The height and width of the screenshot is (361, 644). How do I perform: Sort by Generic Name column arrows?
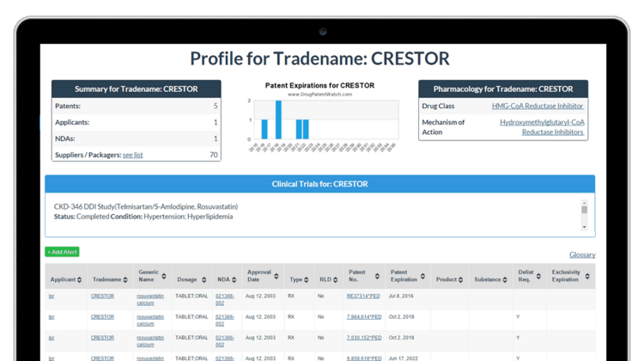[x=164, y=276]
